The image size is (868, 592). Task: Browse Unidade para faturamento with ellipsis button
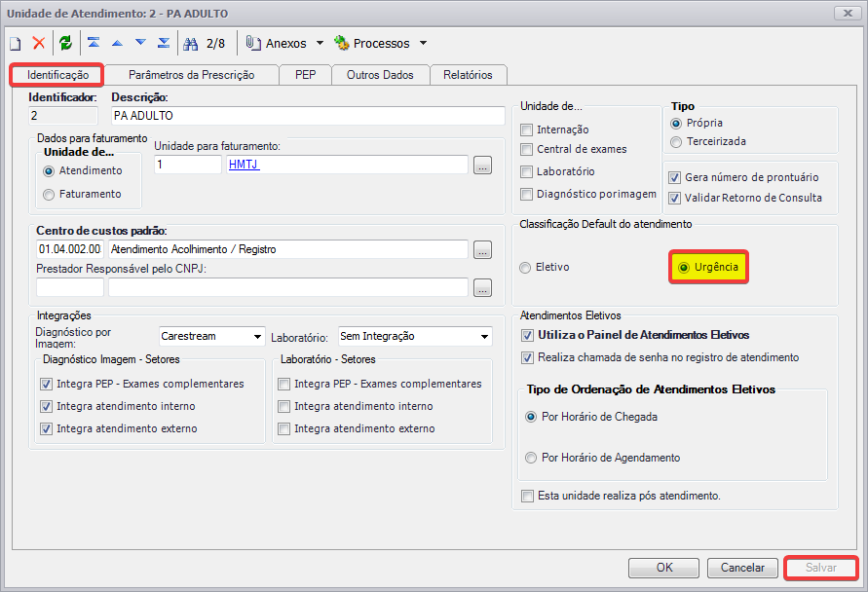pos(483,166)
